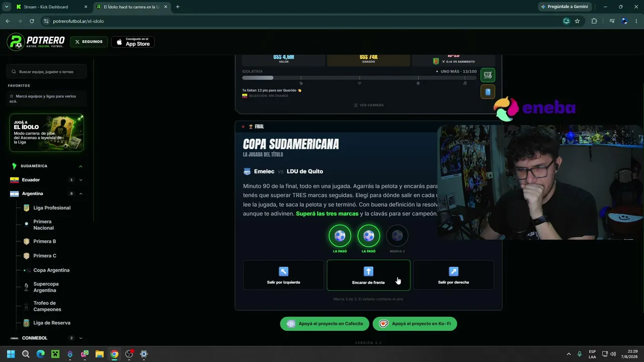Reload the current page
Image resolution: width=644 pixels, height=362 pixels.
tap(32, 21)
